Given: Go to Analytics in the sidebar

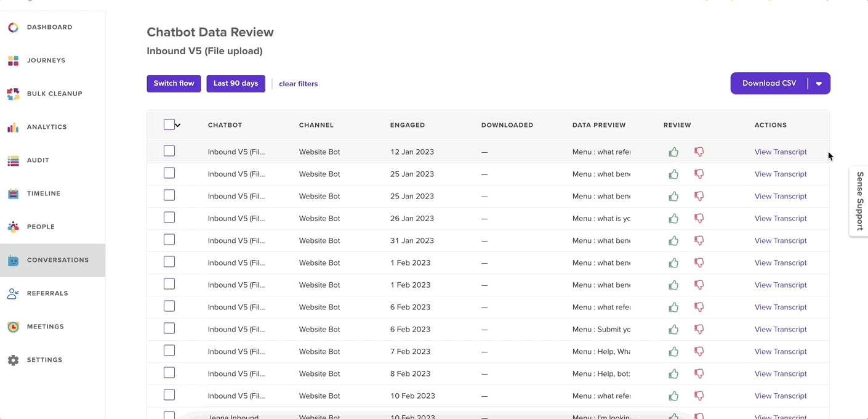Looking at the screenshot, I should 47,127.
